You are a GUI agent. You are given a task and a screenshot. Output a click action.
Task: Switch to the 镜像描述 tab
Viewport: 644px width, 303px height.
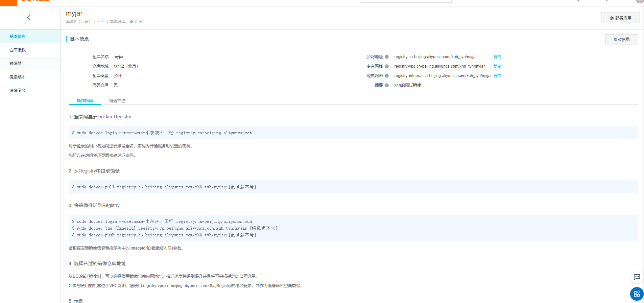[x=117, y=101]
